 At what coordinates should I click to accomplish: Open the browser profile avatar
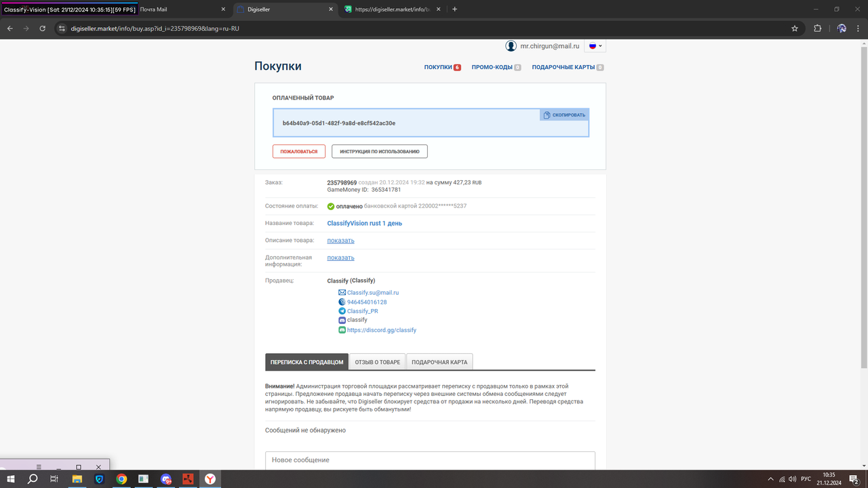[842, 28]
